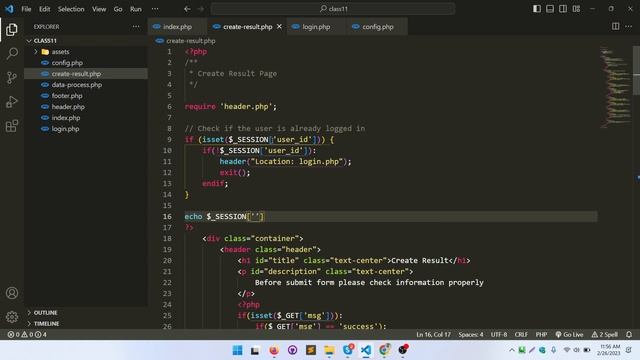The image size is (640, 360).
Task: Close the create-result.php tab
Action: 279,27
